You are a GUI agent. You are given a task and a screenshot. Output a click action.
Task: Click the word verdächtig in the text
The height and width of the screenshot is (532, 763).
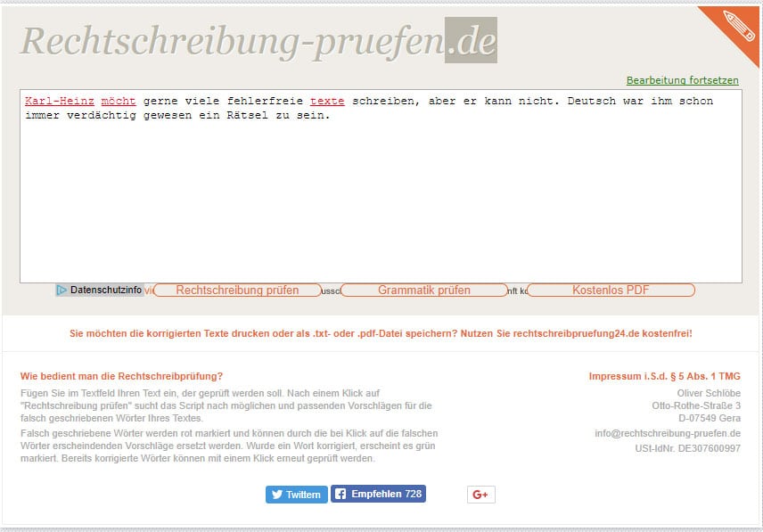click(x=102, y=115)
